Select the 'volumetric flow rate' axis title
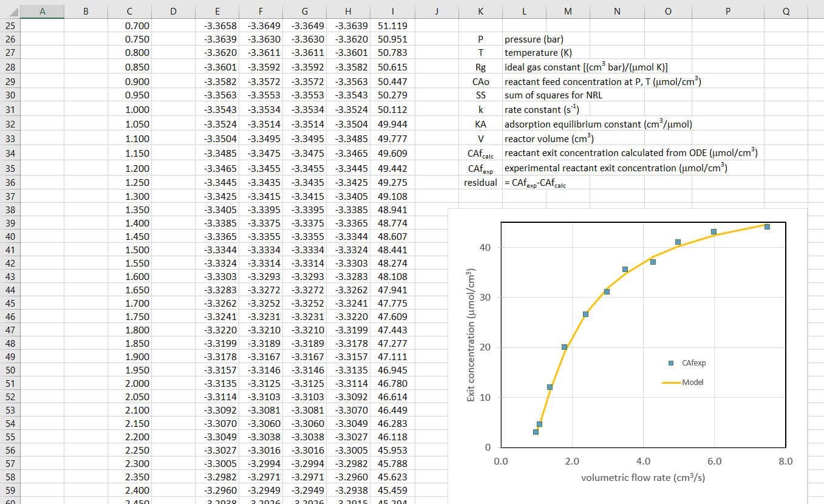 coord(642,477)
